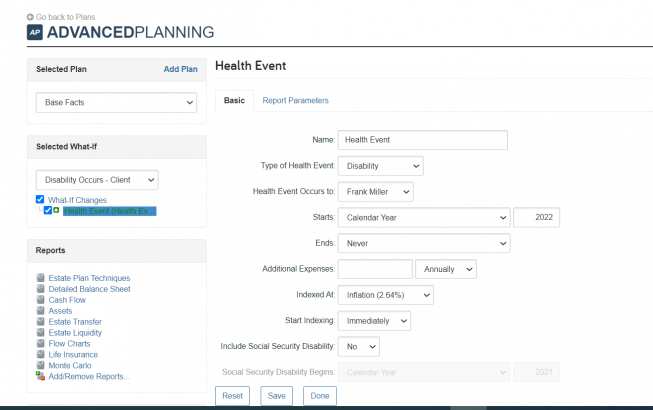Viewport: 653px width, 410px height.
Task: Open the Indexed At Inflation dropdown
Action: (386, 295)
